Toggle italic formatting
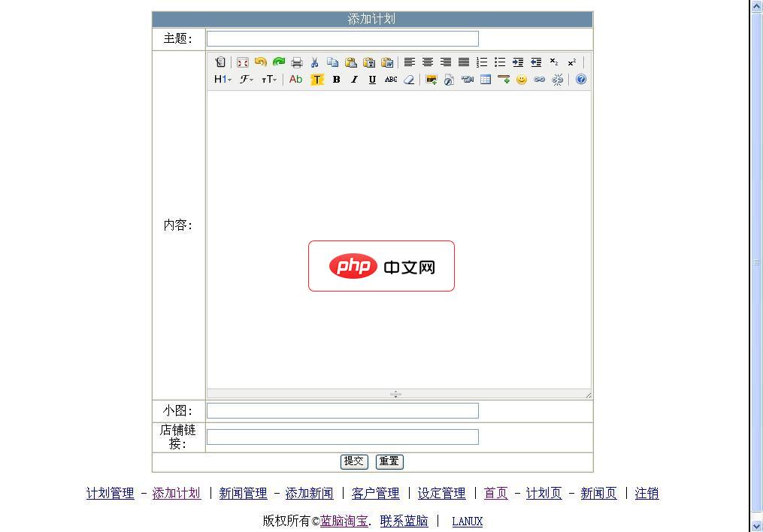 click(353, 80)
